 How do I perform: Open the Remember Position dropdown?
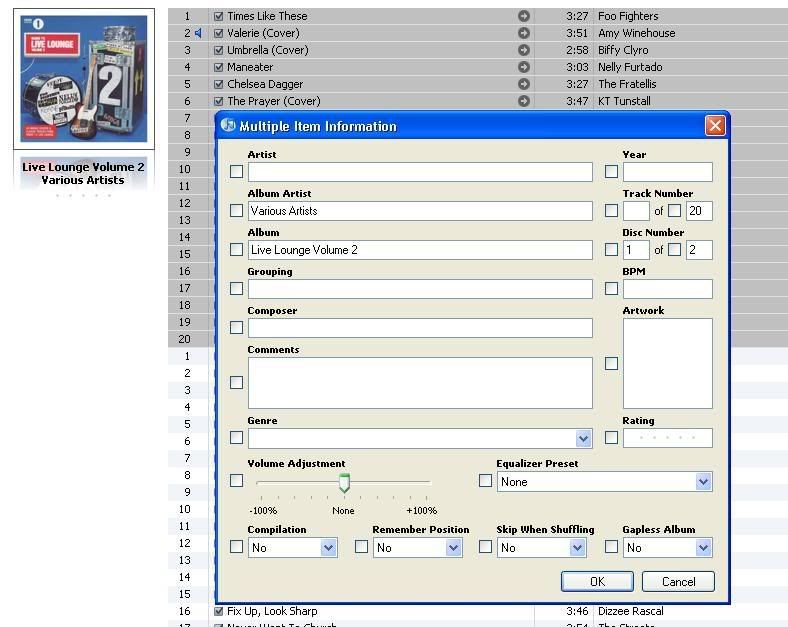click(x=453, y=548)
